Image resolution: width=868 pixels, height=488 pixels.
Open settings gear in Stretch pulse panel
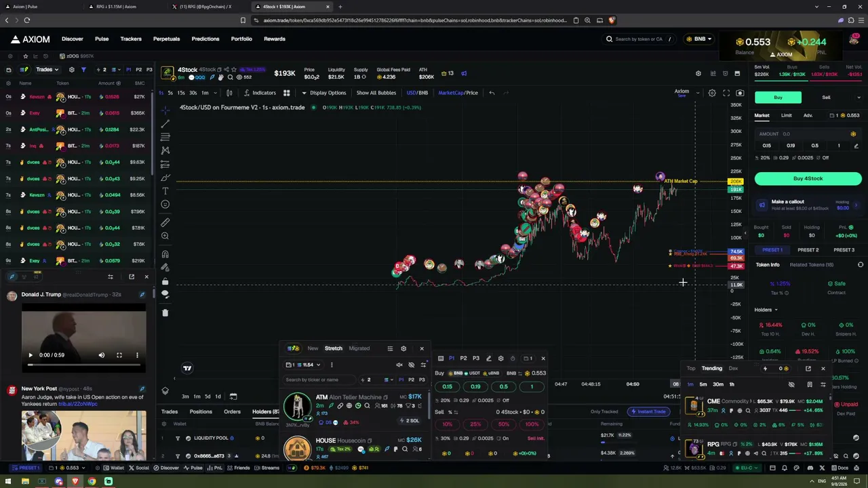(403, 348)
